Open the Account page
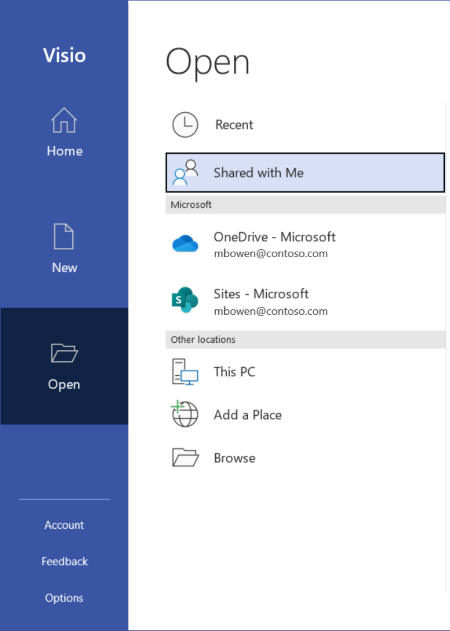450x631 pixels. coord(64,525)
